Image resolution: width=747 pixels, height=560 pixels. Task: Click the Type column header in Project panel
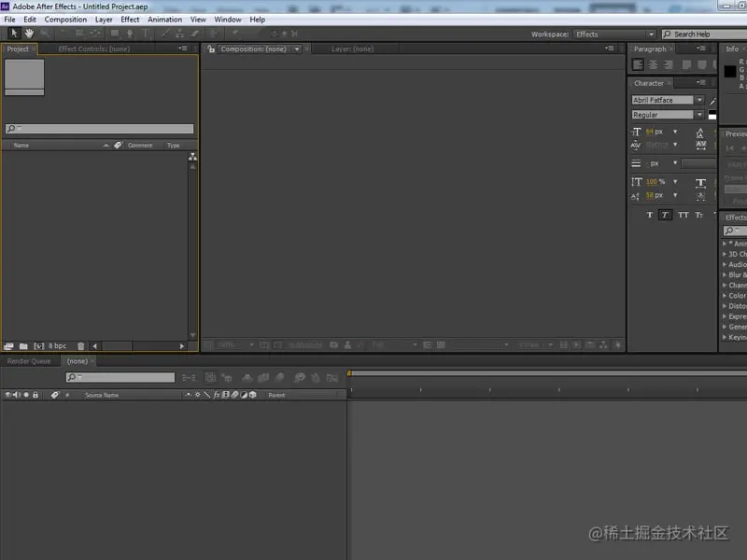click(174, 146)
